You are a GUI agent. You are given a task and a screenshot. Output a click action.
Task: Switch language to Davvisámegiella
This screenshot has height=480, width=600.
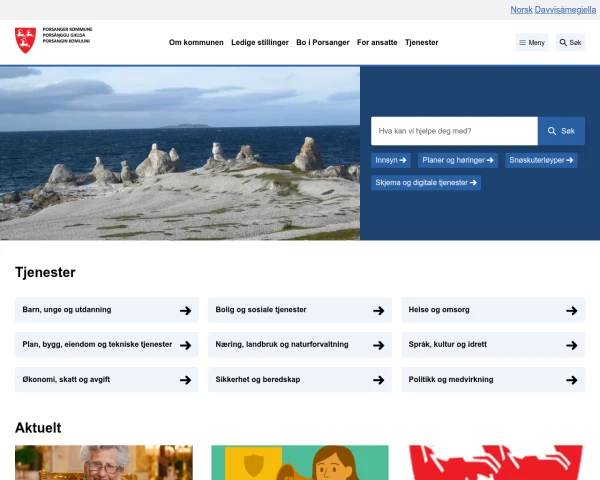(x=565, y=10)
